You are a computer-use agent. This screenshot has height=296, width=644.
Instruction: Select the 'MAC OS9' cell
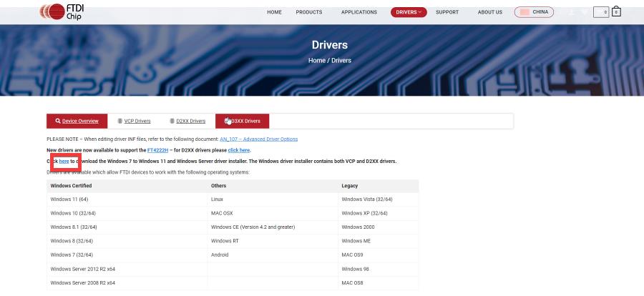point(379,255)
